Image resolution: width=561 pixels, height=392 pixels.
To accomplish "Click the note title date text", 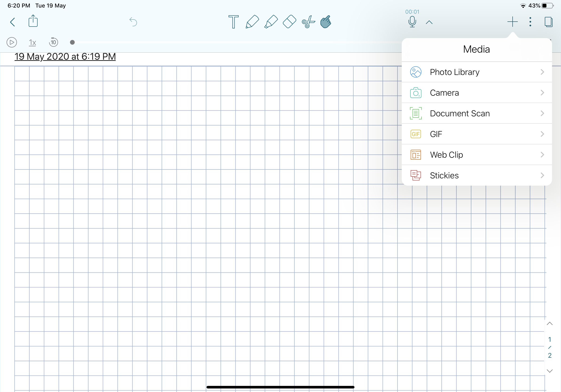I will pyautogui.click(x=65, y=57).
